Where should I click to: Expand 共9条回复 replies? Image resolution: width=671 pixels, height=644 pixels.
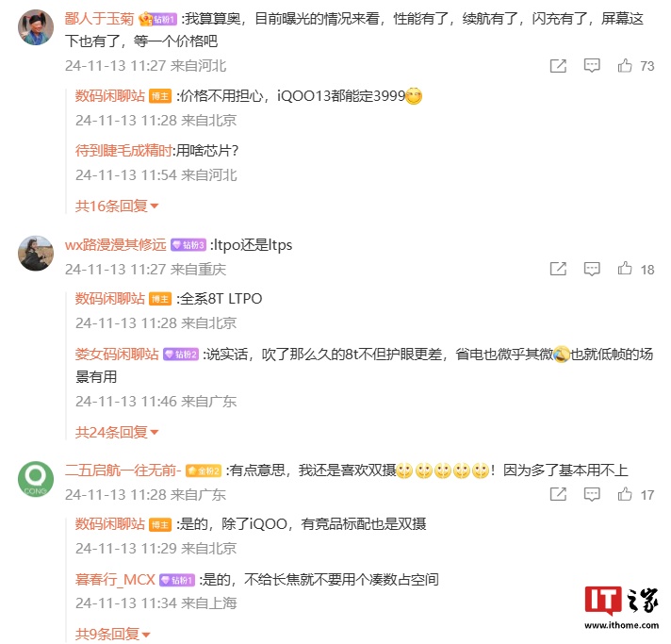point(112,634)
